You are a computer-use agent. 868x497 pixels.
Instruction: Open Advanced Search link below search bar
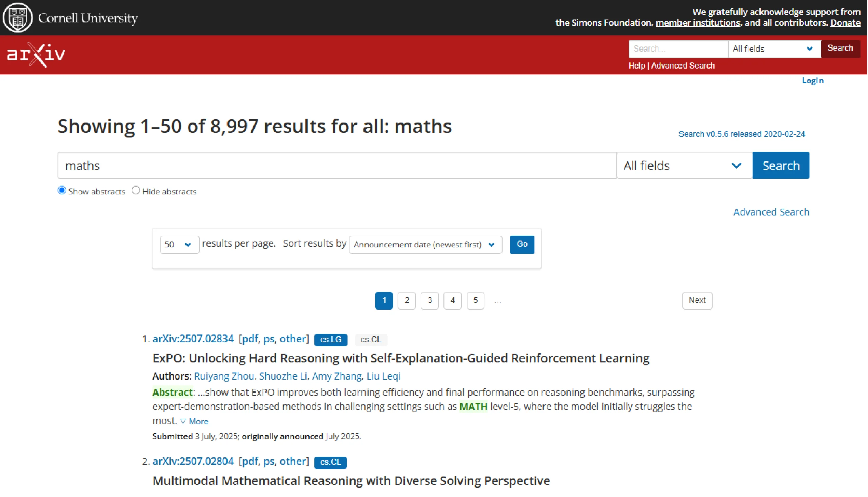point(771,212)
